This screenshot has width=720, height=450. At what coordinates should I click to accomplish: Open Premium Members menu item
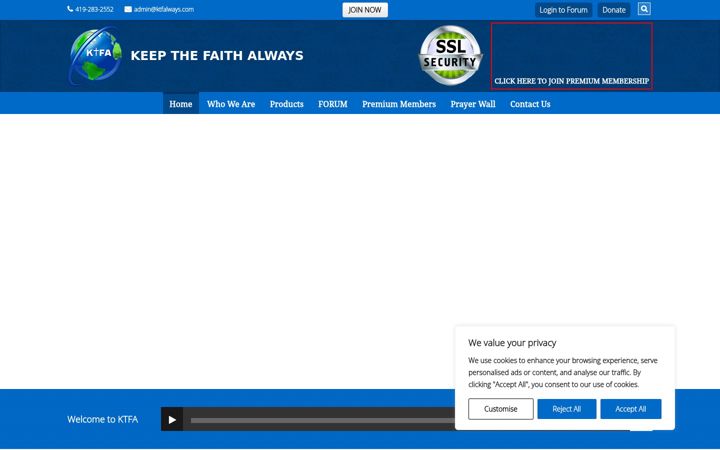[399, 104]
